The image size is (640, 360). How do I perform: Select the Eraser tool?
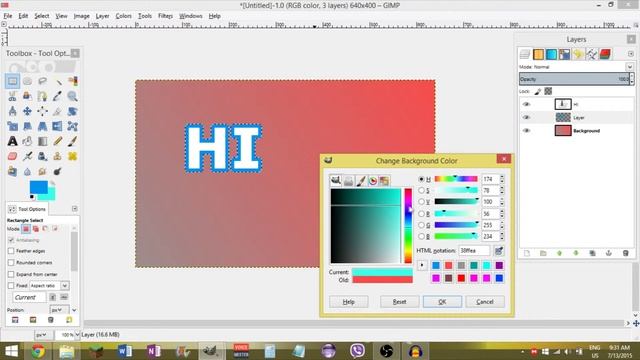coord(12,156)
